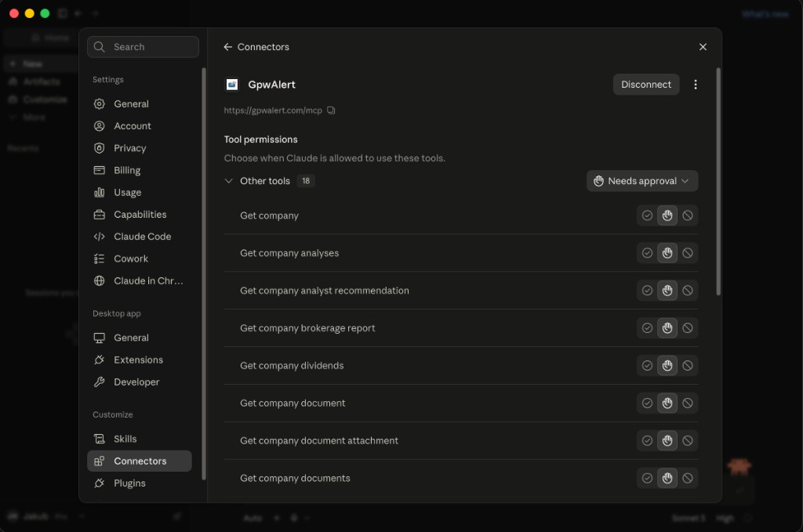Block Get company document attachment
Screen dimensions: 803x532
tap(687, 440)
